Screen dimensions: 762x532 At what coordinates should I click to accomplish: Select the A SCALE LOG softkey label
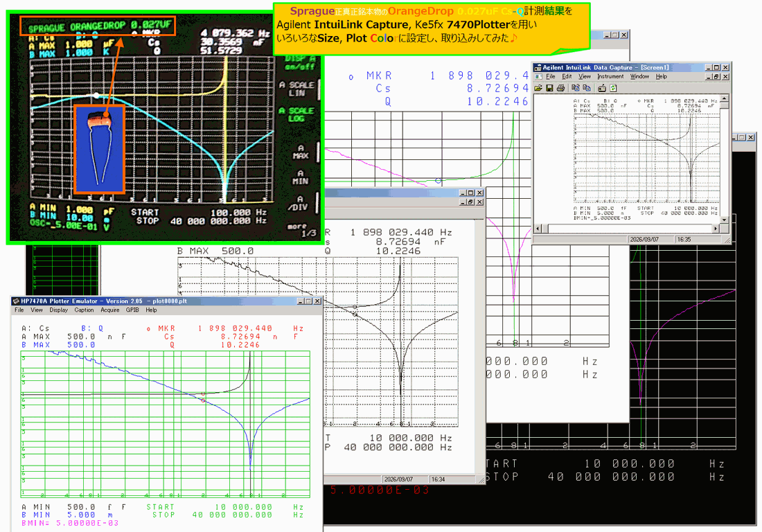click(297, 115)
